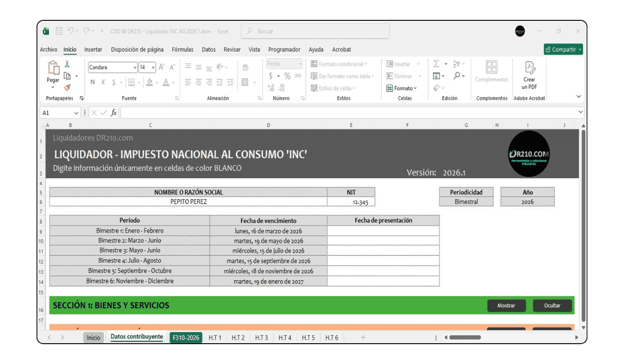624x364 pixels.
Task: Open the font size 14 dropdown
Action: pos(153,67)
